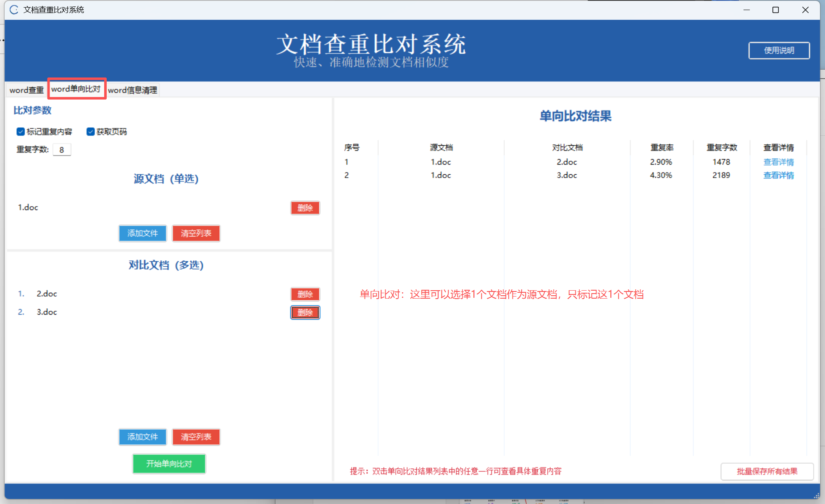This screenshot has width=825, height=504.
Task: Clear the 对比文档 list
Action: click(x=196, y=437)
